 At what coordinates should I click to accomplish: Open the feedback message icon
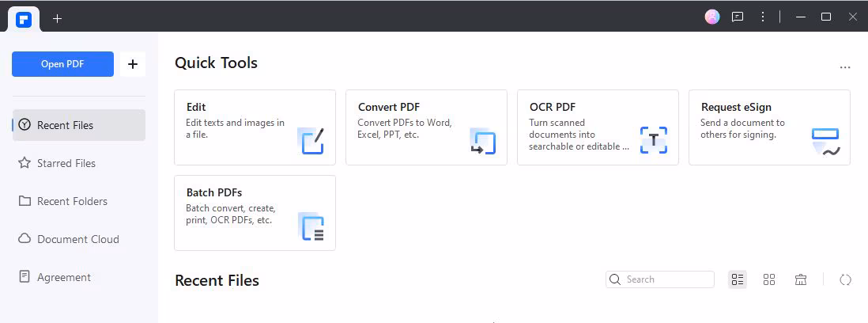738,17
